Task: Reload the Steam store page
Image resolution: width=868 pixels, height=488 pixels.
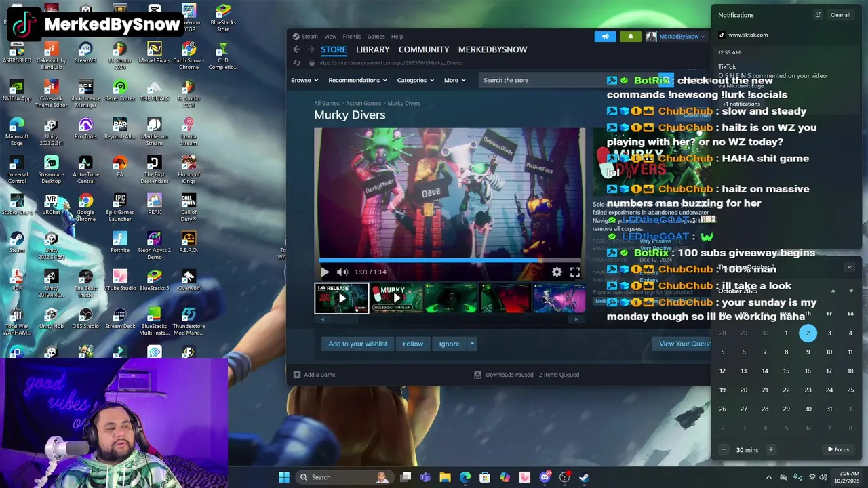Action: 296,63
